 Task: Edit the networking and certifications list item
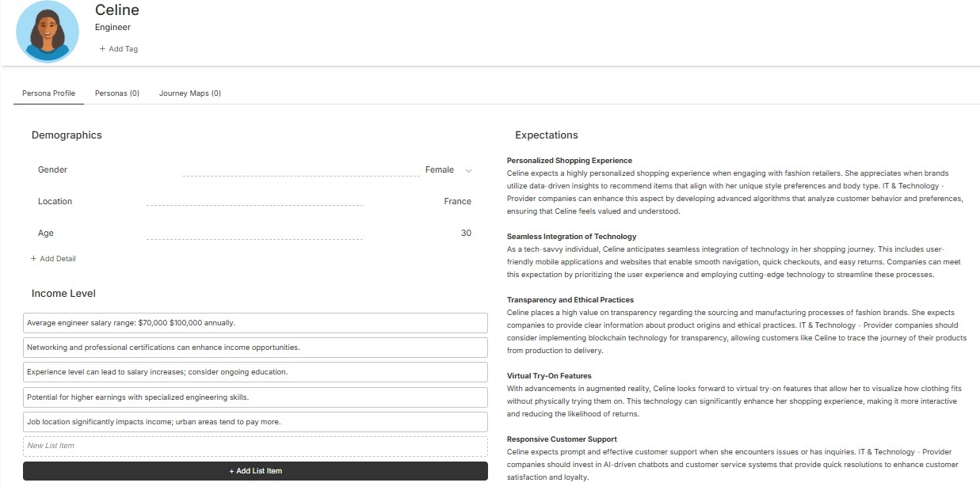pos(255,348)
